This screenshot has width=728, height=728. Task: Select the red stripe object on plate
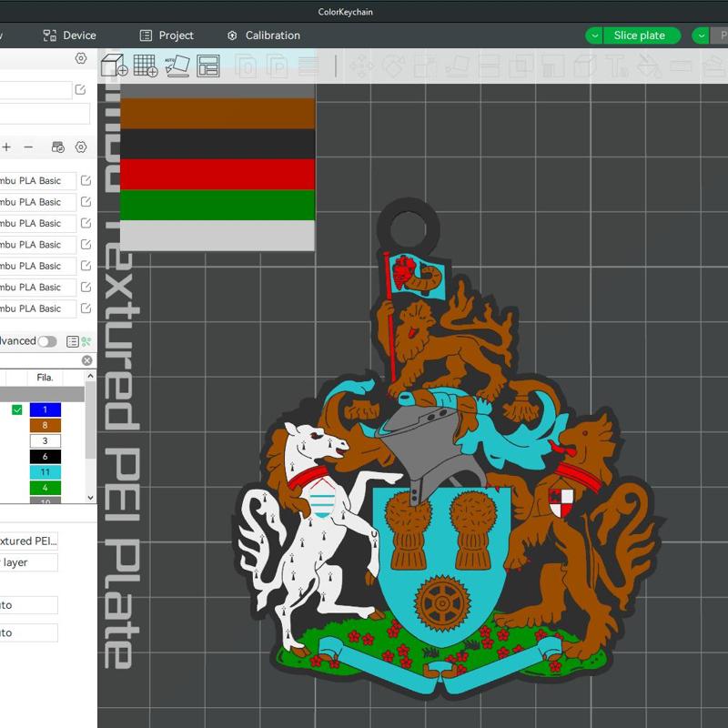pyautogui.click(x=217, y=174)
